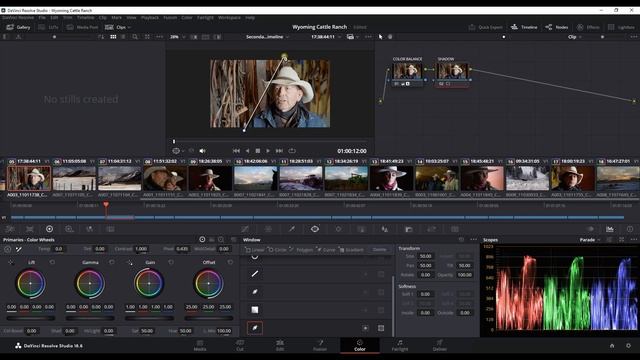Select the COLOR BALANCE node
The width and height of the screenshot is (640, 360).
[x=407, y=71]
